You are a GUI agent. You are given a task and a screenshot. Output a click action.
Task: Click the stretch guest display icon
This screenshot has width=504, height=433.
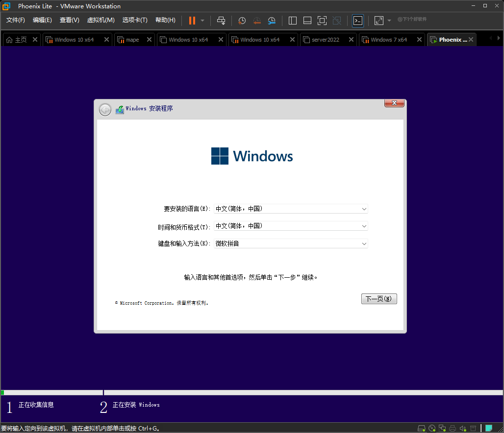coord(379,21)
